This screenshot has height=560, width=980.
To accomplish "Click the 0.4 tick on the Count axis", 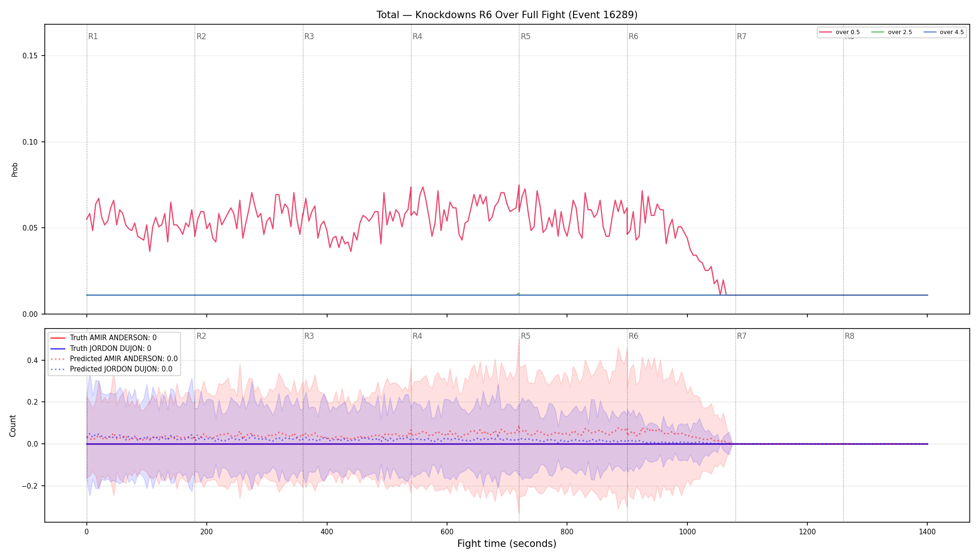I will pos(32,360).
